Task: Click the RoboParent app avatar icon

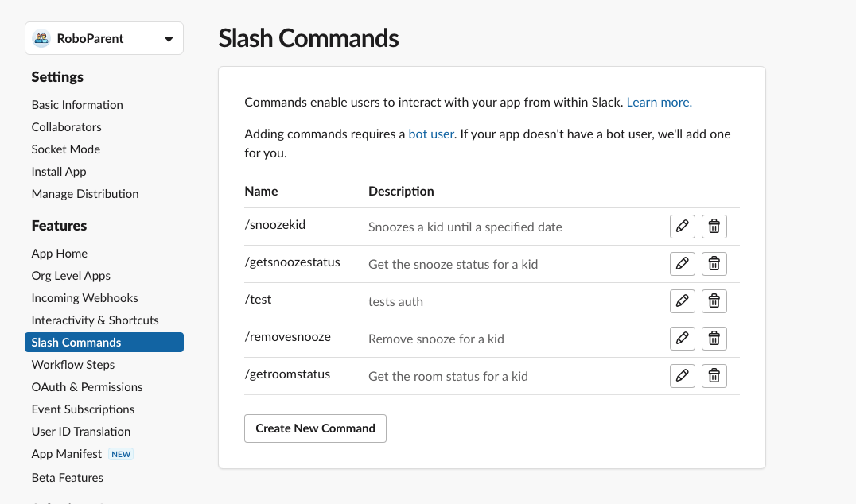Action: (41, 37)
